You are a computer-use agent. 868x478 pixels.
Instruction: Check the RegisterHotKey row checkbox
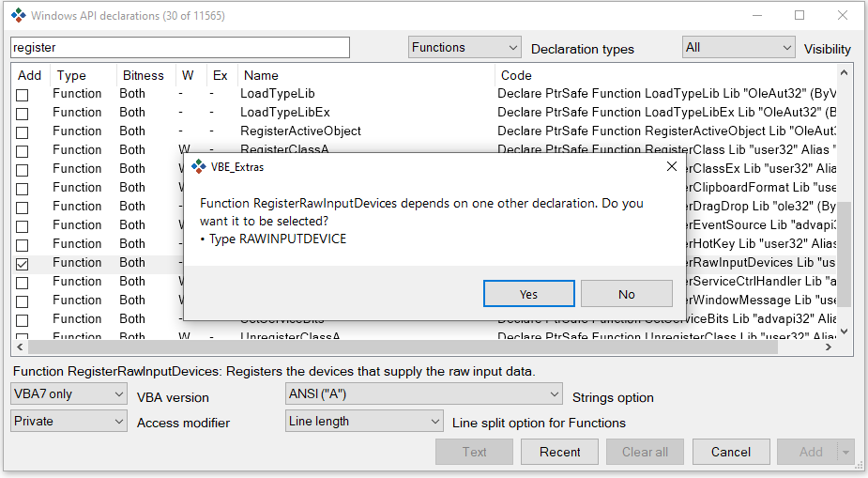click(23, 245)
